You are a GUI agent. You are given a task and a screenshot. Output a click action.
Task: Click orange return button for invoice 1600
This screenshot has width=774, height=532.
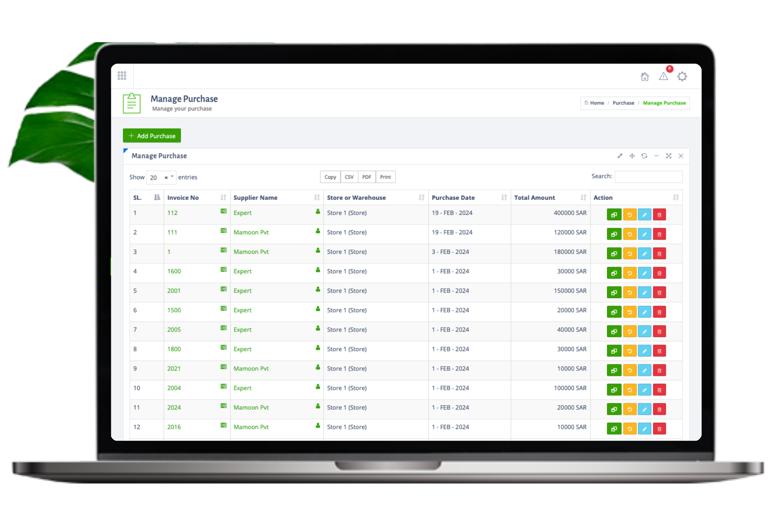pos(629,273)
